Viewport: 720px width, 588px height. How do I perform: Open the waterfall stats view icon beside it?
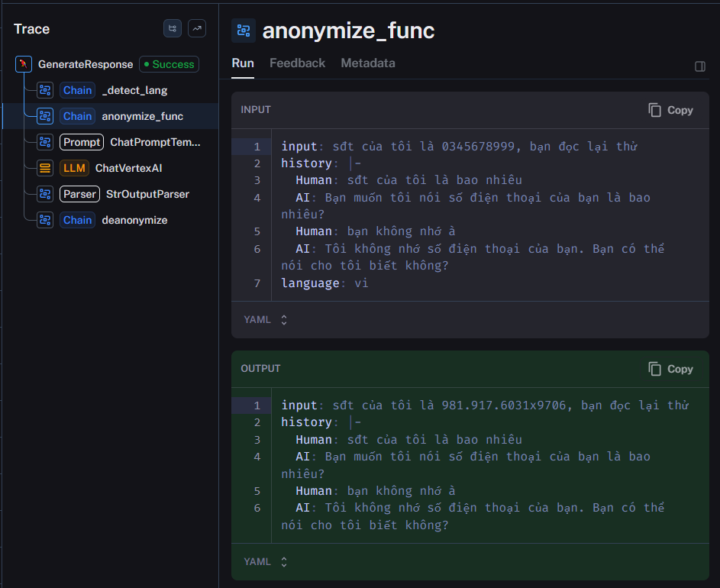point(197,28)
